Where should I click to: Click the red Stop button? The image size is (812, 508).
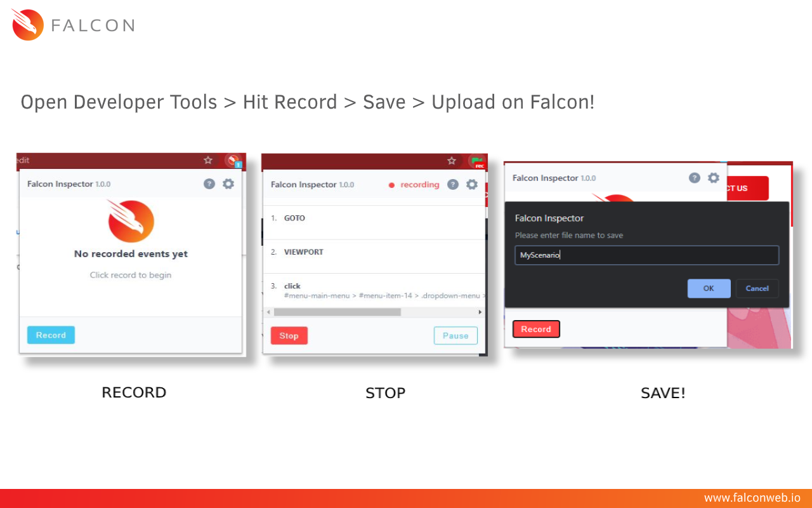[x=289, y=335]
